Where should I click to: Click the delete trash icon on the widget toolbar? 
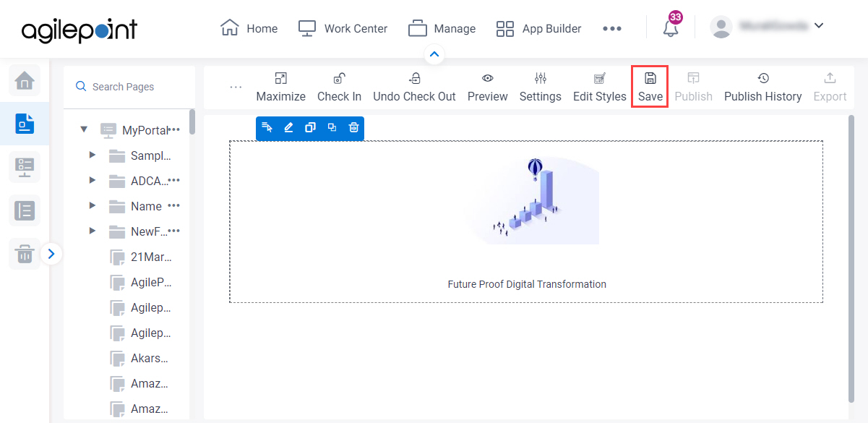click(x=353, y=127)
